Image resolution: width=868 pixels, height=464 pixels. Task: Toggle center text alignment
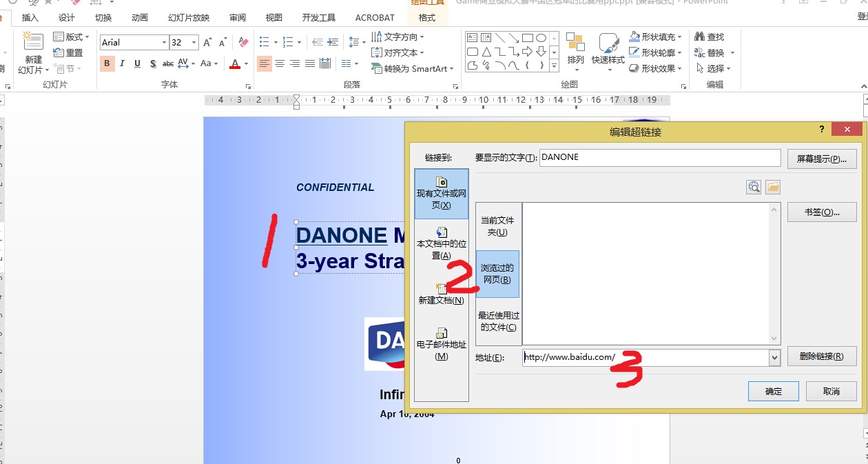click(280, 63)
